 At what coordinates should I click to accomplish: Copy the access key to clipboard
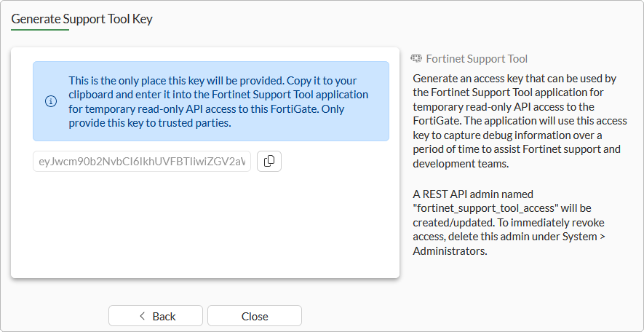tap(269, 161)
